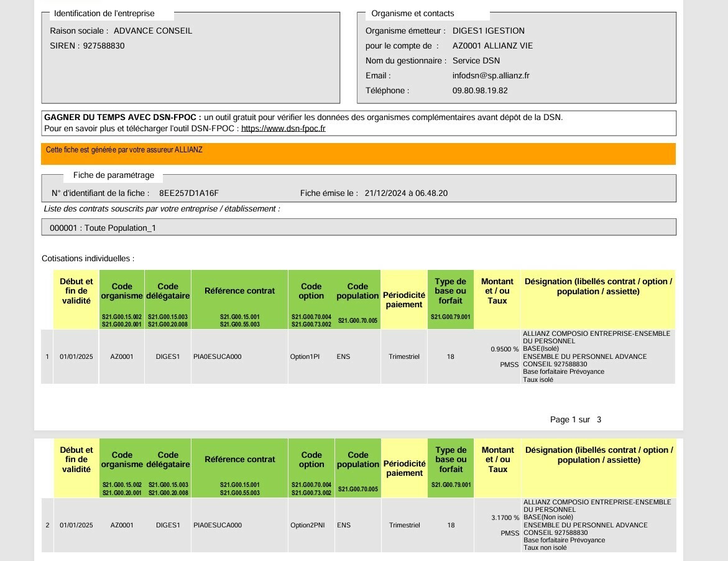This screenshot has width=728, height=561.
Task: Select Option2PNI code option cell
Action: click(307, 526)
